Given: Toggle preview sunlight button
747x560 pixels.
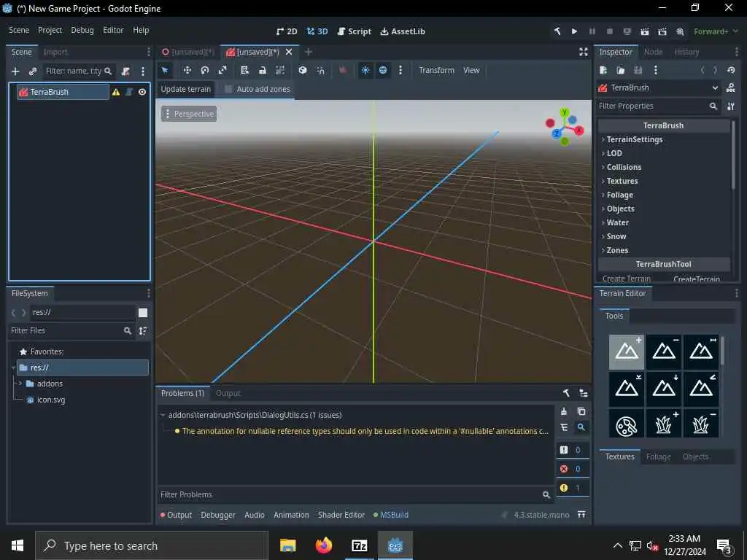Looking at the screenshot, I should [x=365, y=71].
